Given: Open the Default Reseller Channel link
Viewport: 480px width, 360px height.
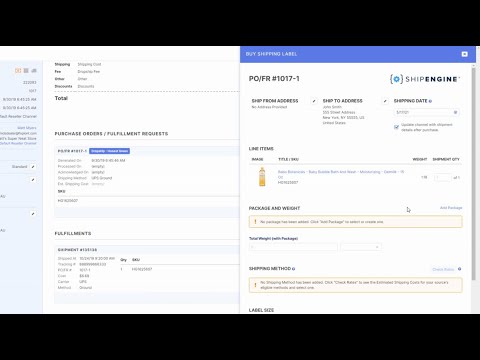Looking at the screenshot, I should click(x=18, y=143).
